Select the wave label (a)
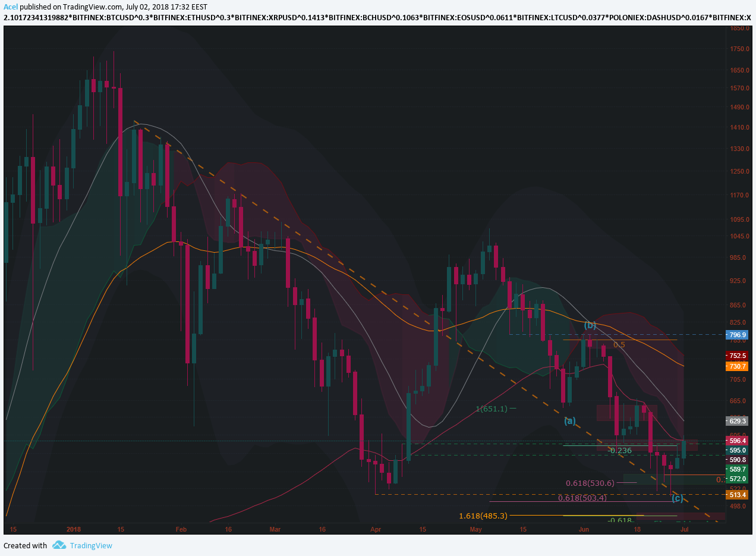 [x=569, y=421]
